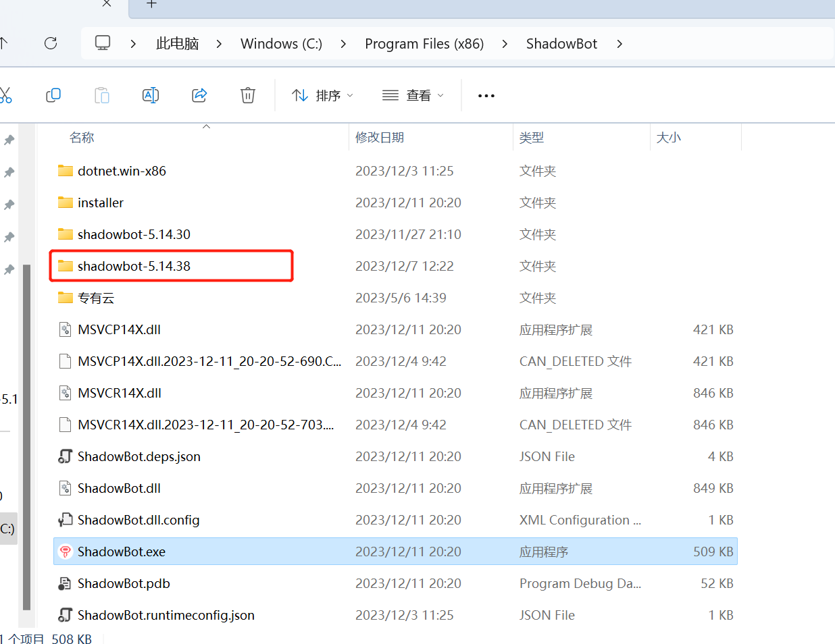Click the ShadowBot.exe application icon

pos(66,552)
